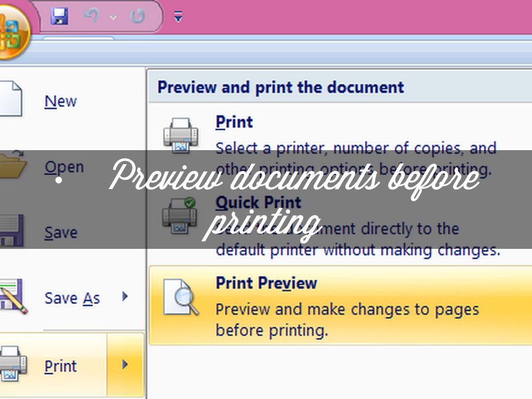Click the printer icon for the Print option in right pane

pyautogui.click(x=180, y=134)
